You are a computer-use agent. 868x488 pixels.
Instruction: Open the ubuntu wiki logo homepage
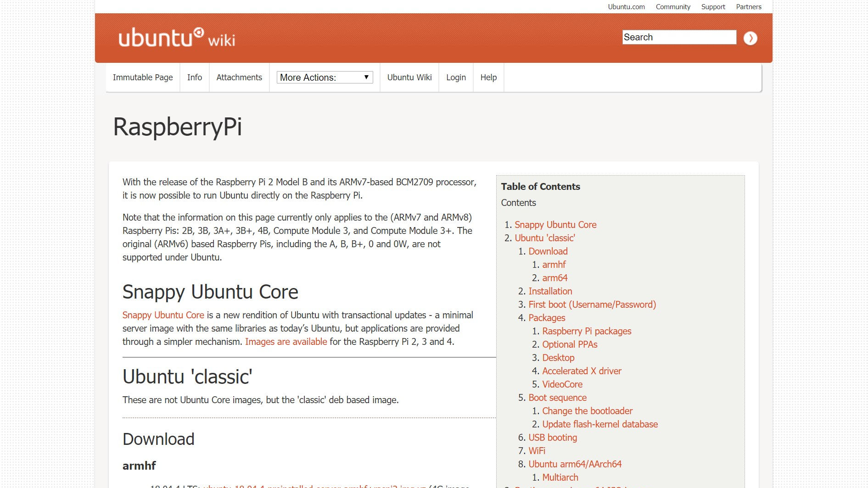coord(177,38)
